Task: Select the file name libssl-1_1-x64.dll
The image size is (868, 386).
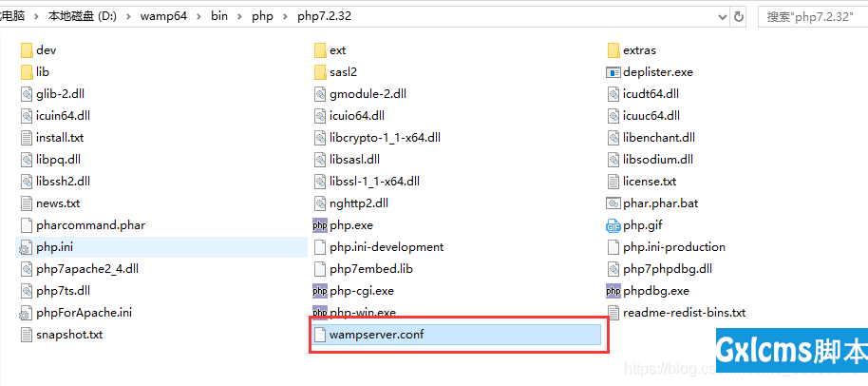Action: click(x=375, y=182)
